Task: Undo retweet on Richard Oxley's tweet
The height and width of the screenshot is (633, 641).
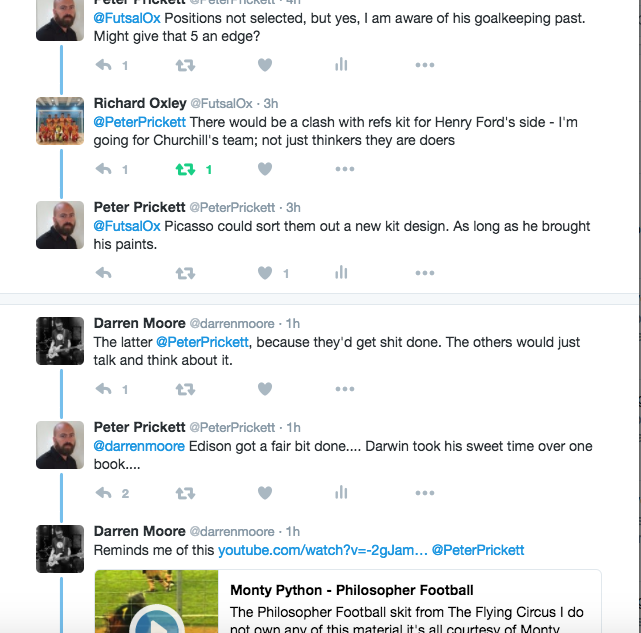Action: pos(185,169)
